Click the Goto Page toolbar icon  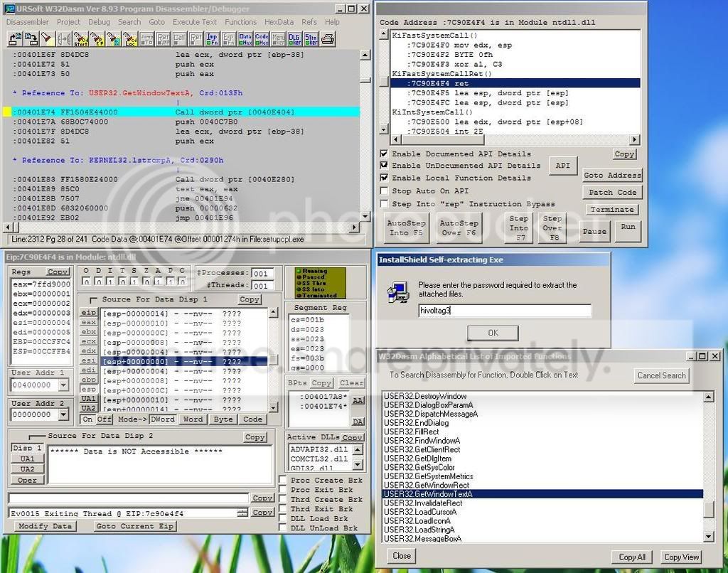pyautogui.click(x=113, y=39)
